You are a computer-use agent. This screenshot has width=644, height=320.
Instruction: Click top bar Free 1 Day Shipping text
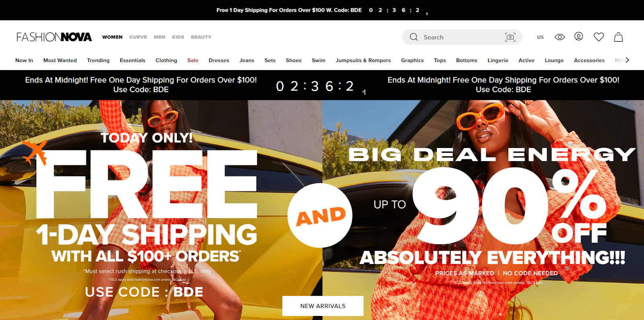289,10
